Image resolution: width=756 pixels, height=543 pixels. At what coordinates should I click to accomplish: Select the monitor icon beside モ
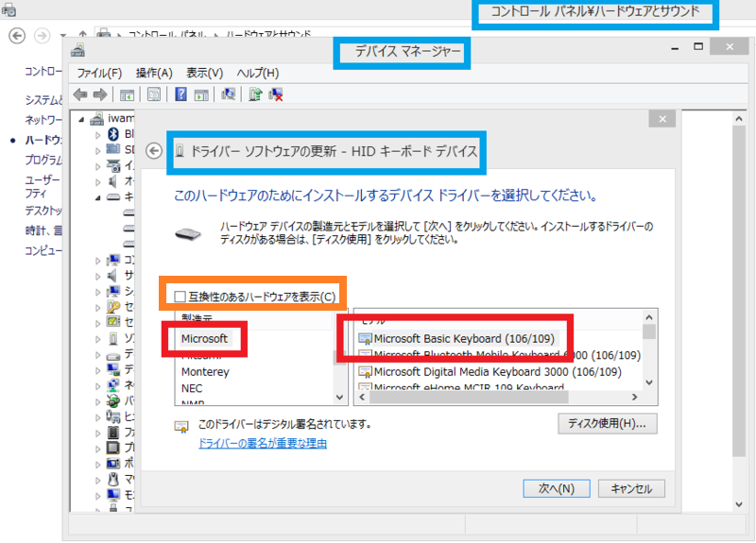pos(113,495)
